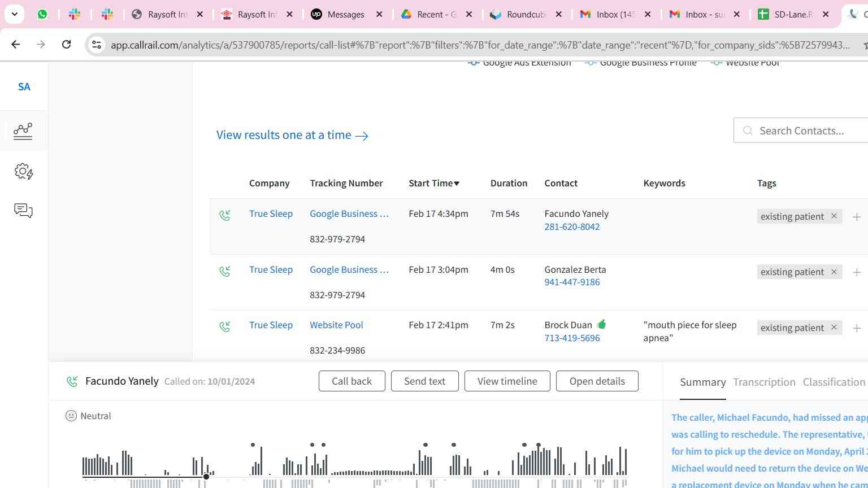Open Website Pool tracking number link
This screenshot has width=868, height=488.
tap(336, 325)
